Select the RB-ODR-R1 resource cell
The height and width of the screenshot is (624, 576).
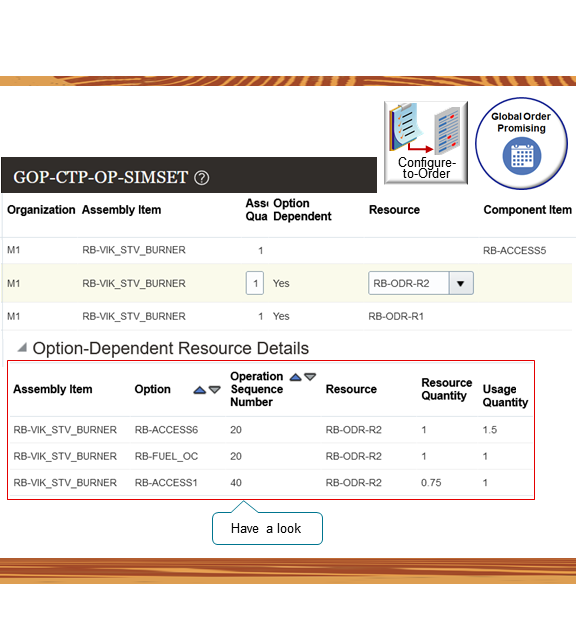pos(396,316)
